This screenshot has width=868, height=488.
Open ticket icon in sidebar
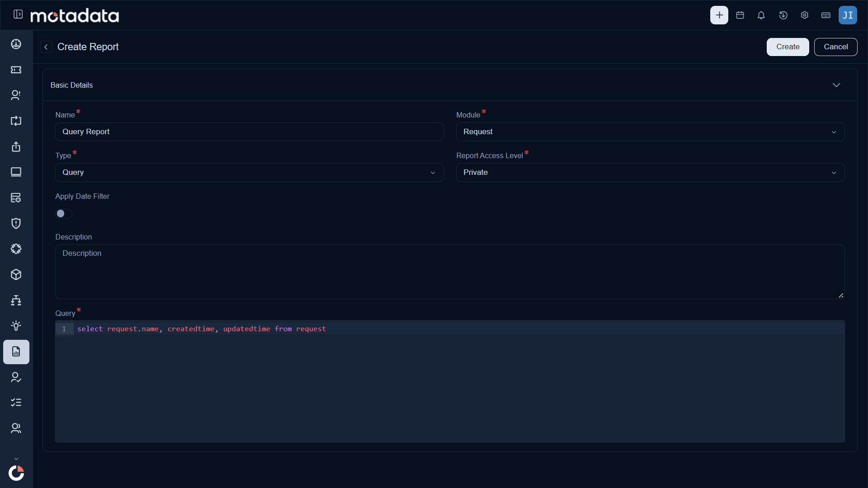point(16,70)
